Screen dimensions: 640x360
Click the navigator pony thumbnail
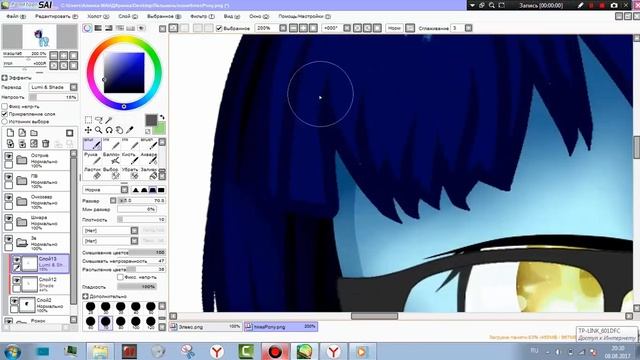point(40,37)
